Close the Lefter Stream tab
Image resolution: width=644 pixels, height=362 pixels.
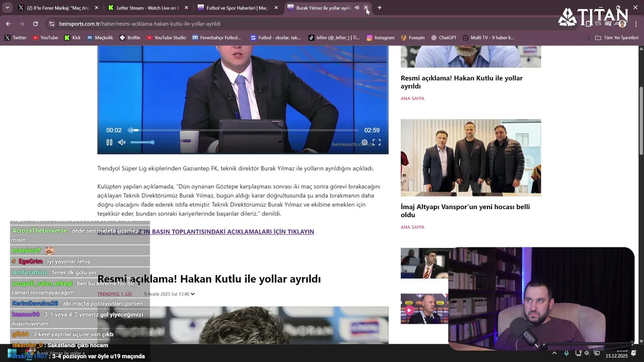tap(186, 8)
